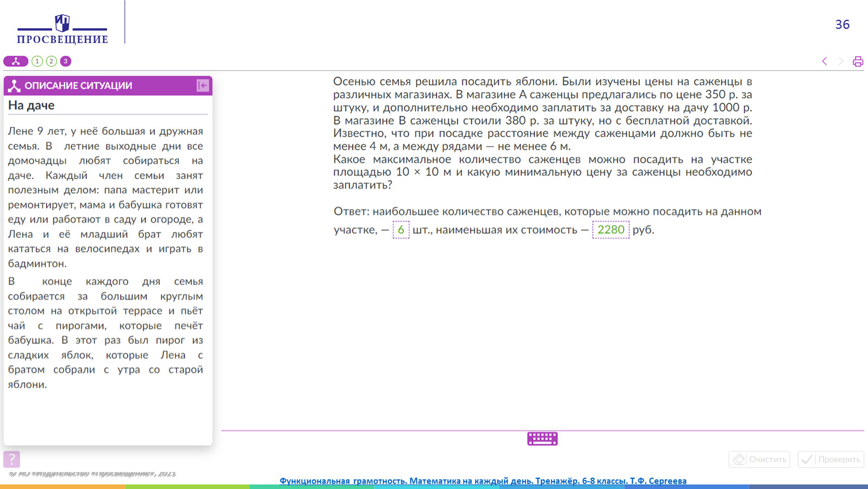Print the task using printer icon

point(858,61)
